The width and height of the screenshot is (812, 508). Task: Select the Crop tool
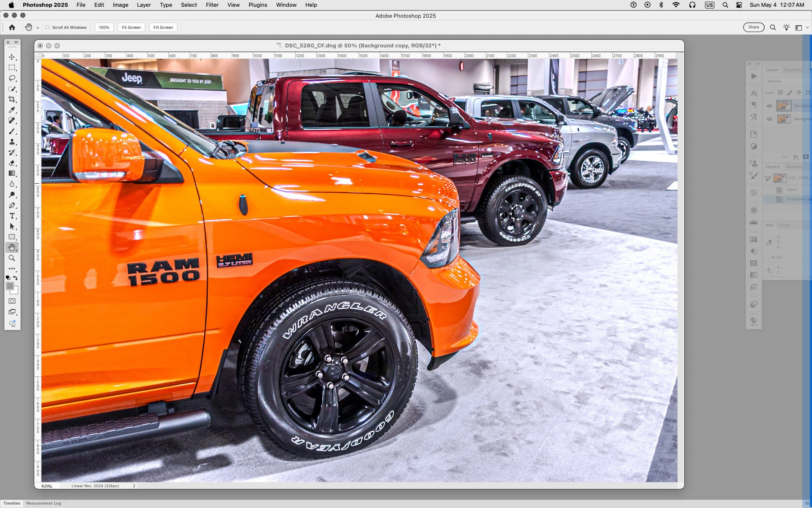pos(12,99)
